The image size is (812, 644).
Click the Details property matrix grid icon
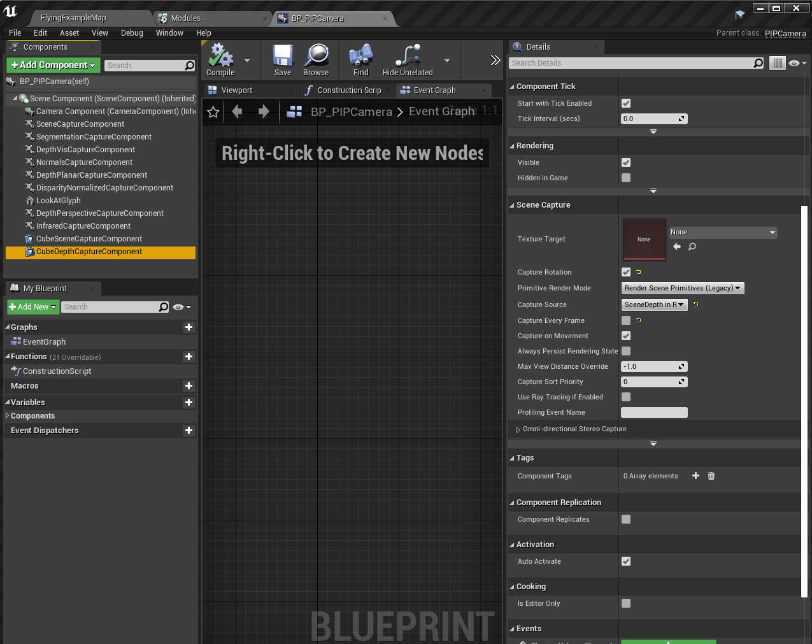[778, 63]
